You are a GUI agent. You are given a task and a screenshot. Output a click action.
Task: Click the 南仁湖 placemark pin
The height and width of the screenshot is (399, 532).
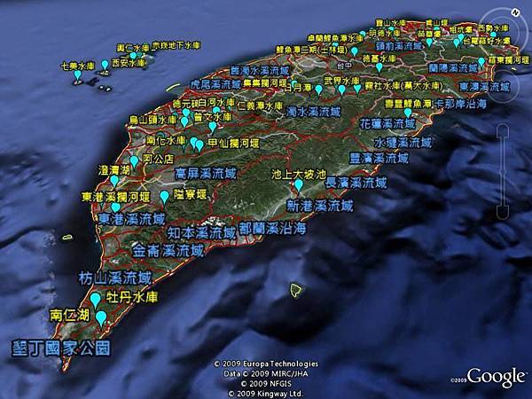tap(101, 318)
